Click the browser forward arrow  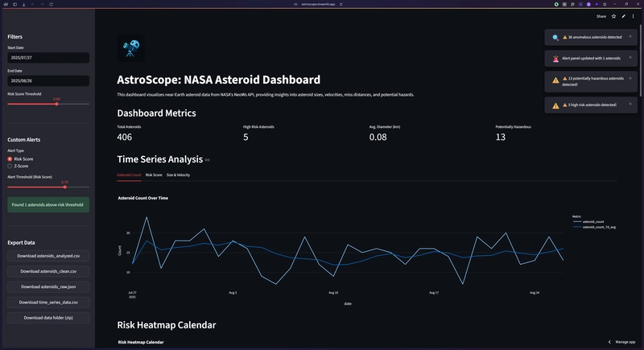pos(42,4)
